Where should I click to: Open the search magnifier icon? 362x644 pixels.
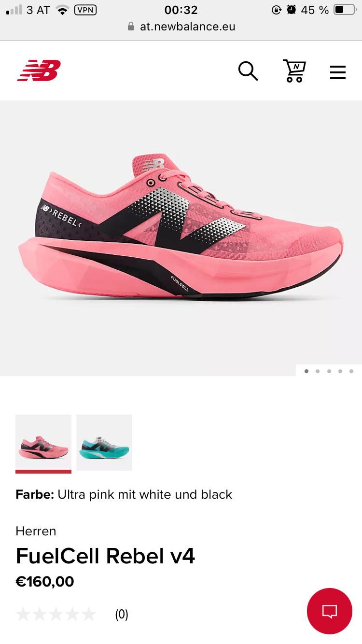pyautogui.click(x=248, y=71)
